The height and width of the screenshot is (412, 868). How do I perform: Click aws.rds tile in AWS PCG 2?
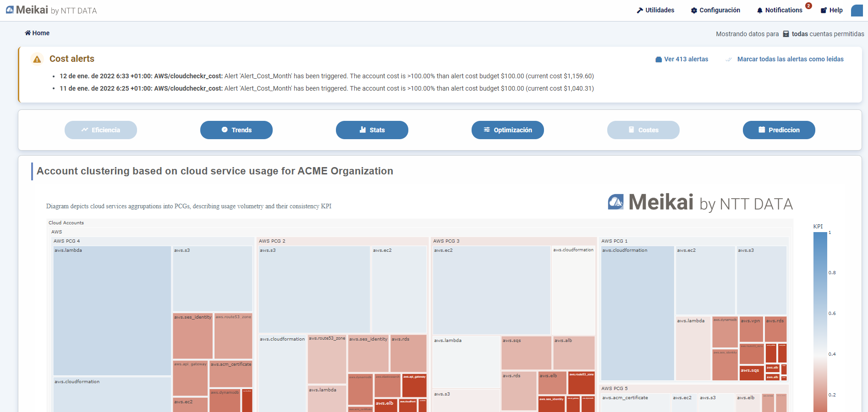click(x=408, y=354)
